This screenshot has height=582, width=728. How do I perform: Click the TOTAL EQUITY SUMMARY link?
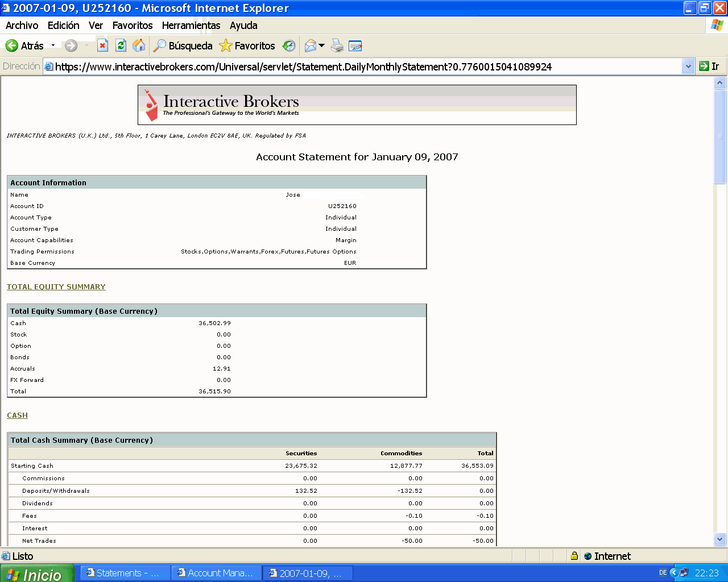pyautogui.click(x=56, y=287)
